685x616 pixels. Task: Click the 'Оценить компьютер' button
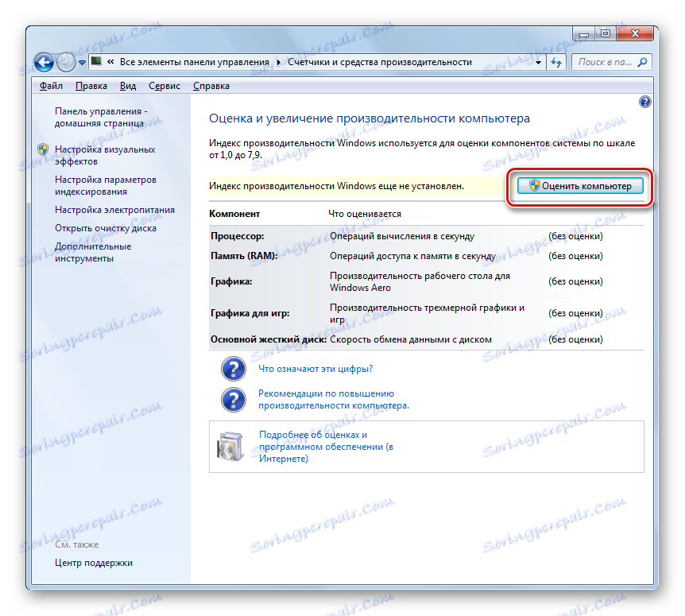click(580, 186)
